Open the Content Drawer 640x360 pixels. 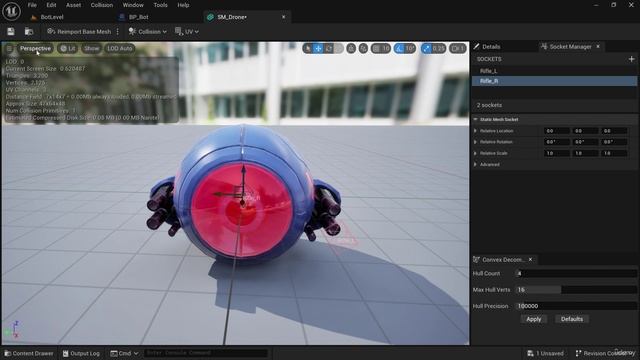click(29, 353)
